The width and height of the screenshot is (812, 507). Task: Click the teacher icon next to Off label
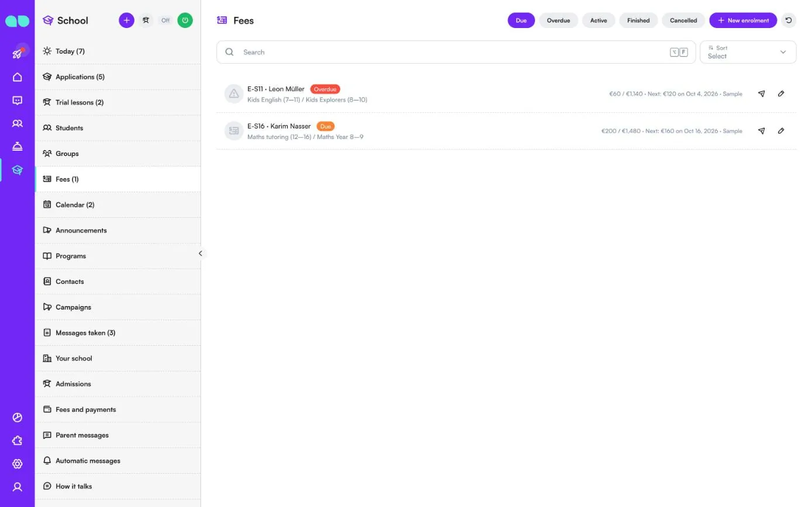[x=146, y=20]
